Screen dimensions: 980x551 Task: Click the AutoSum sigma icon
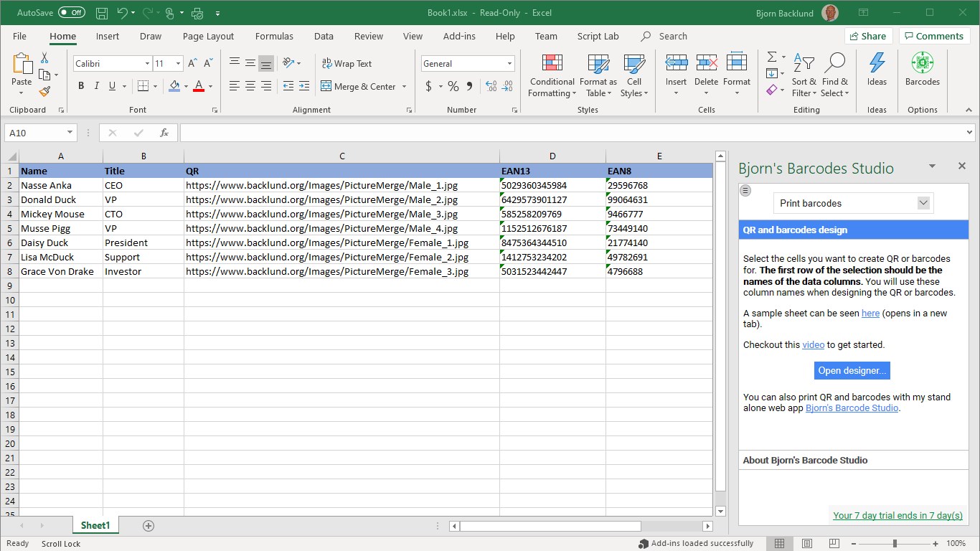[772, 57]
